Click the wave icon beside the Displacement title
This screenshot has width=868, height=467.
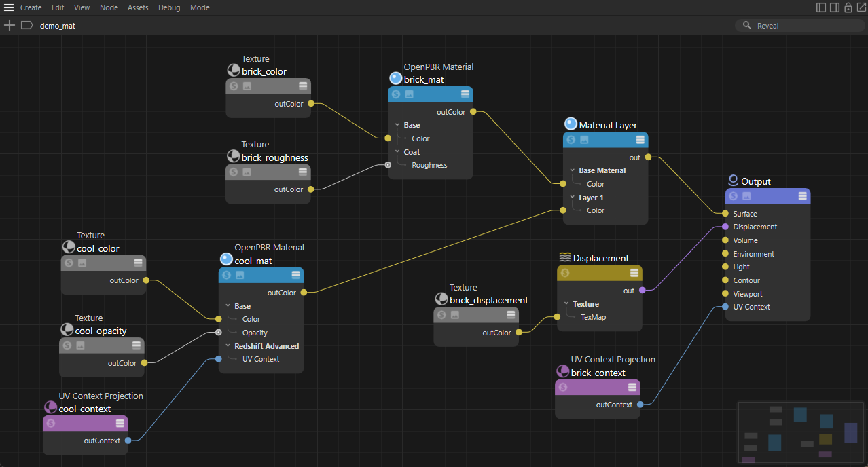[564, 257]
